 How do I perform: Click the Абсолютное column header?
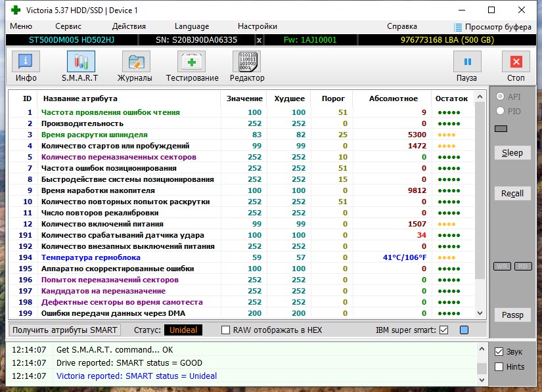(x=394, y=98)
